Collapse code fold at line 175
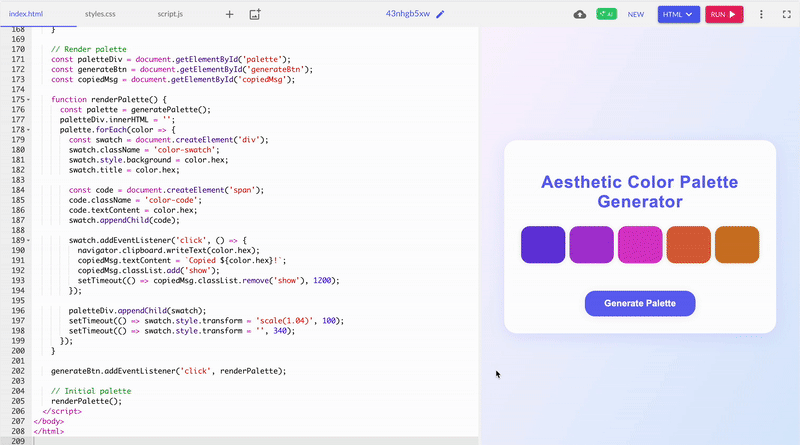This screenshot has width=800, height=445. coord(28,100)
